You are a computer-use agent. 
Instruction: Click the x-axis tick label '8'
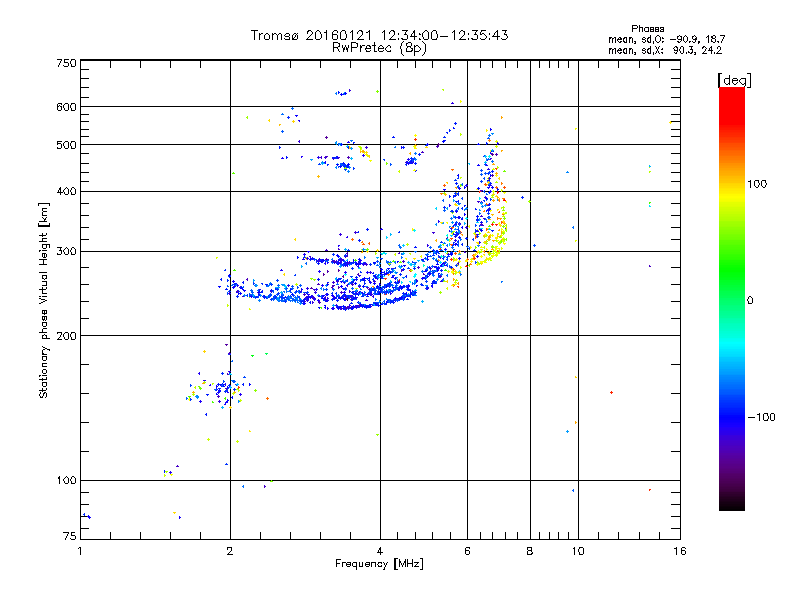(x=530, y=551)
